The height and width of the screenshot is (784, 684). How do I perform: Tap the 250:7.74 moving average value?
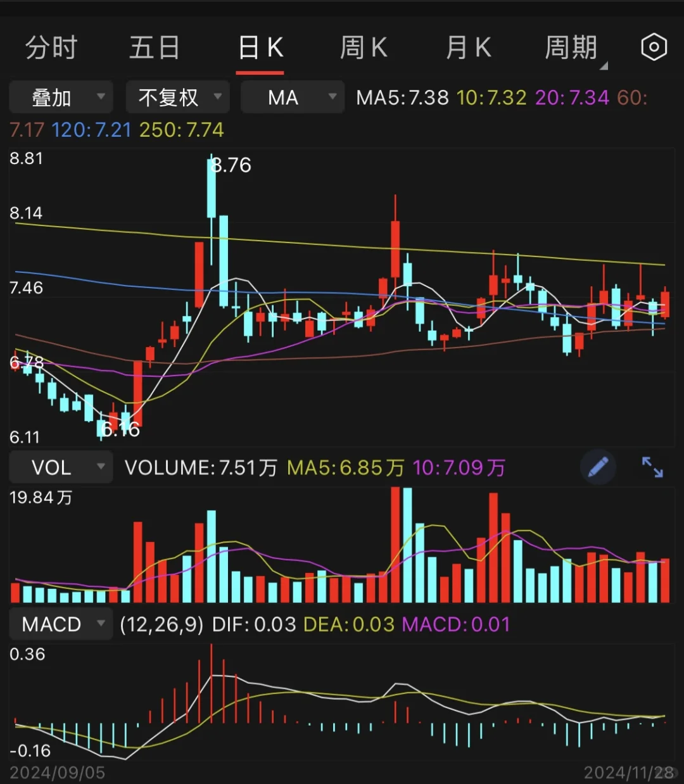point(182,130)
